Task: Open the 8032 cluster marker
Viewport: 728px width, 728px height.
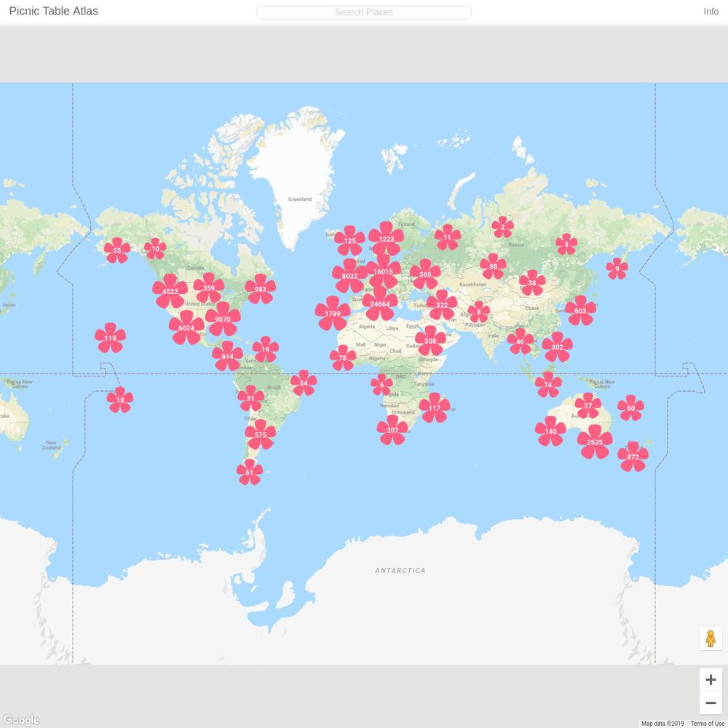Action: coord(349,276)
